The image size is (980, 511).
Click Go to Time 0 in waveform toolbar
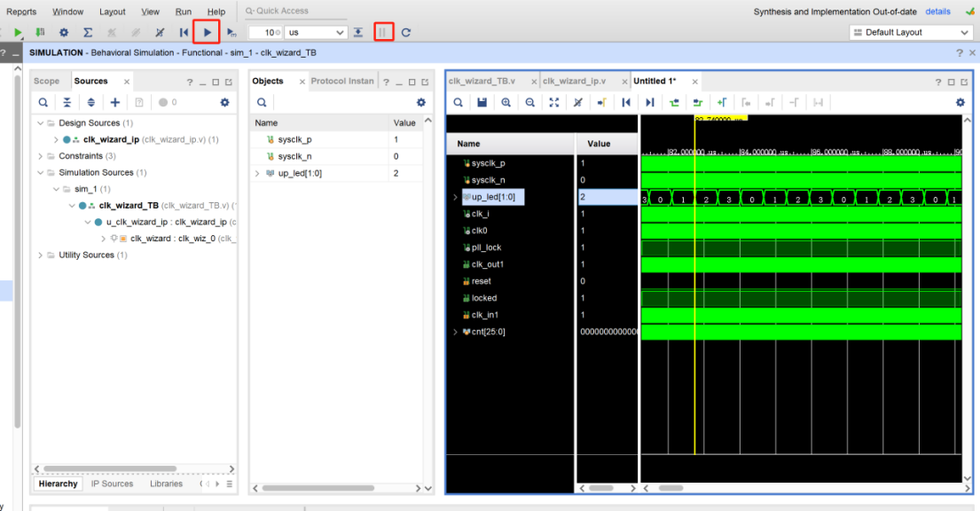pos(625,103)
